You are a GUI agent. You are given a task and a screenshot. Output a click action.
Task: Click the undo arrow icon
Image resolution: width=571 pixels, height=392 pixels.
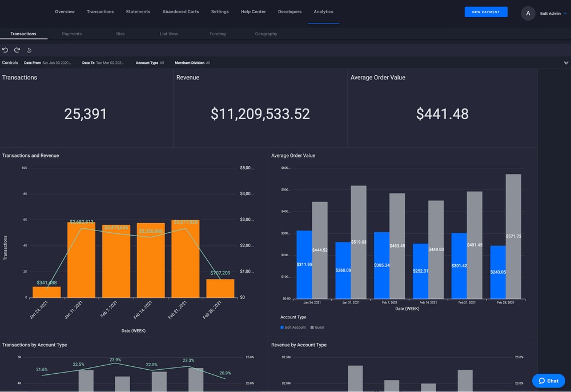tap(5, 50)
